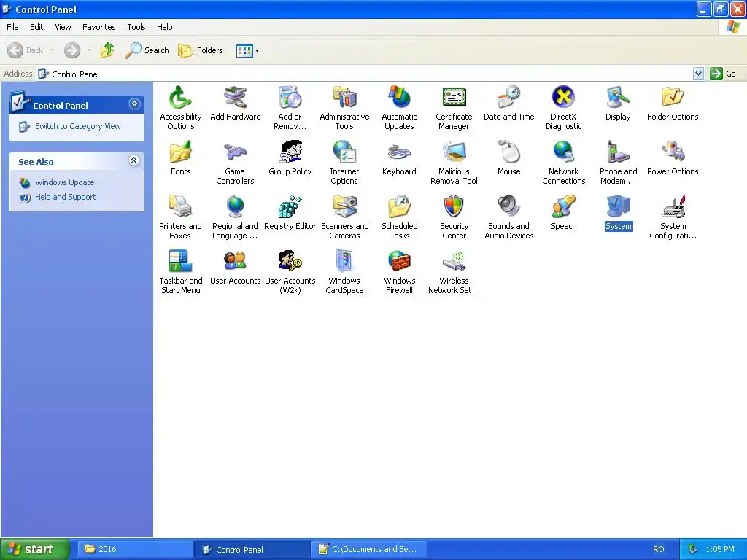Go up one folder level
The width and height of the screenshot is (747, 560).
[x=107, y=50]
